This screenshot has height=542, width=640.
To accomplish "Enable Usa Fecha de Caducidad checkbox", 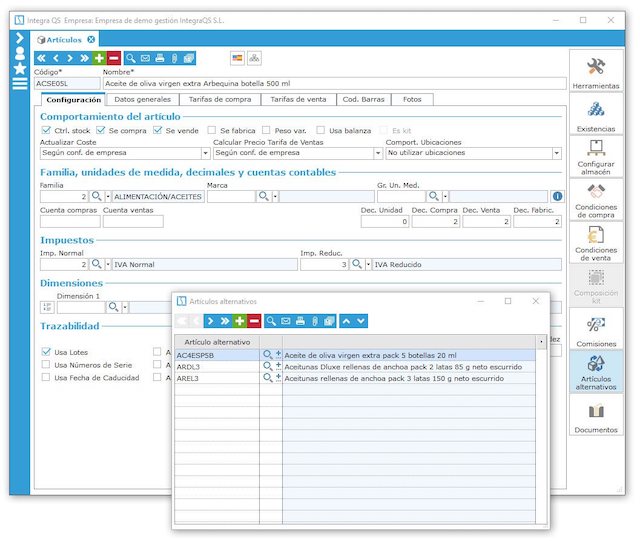I will click(46, 377).
